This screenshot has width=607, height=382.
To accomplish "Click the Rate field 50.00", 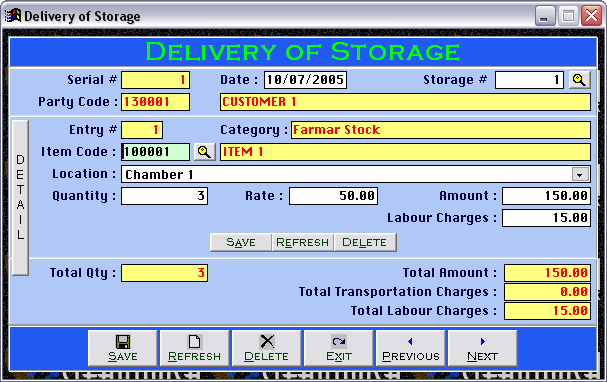I will [333, 196].
